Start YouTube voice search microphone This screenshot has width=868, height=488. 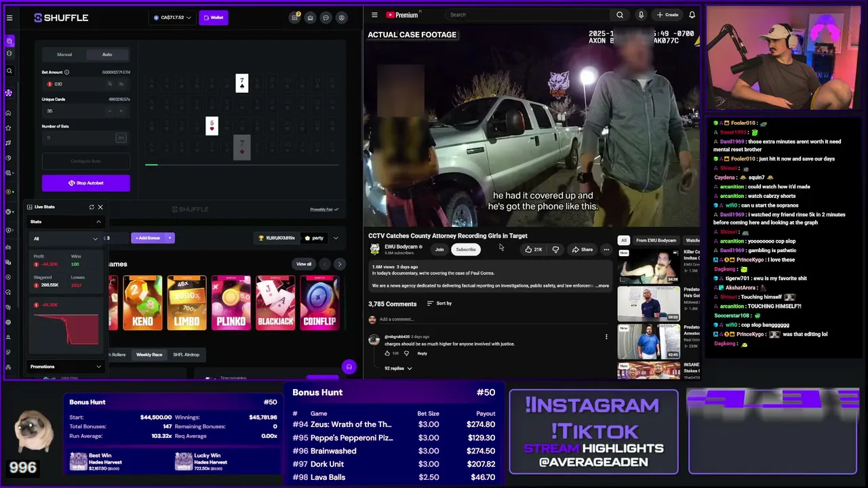point(641,15)
